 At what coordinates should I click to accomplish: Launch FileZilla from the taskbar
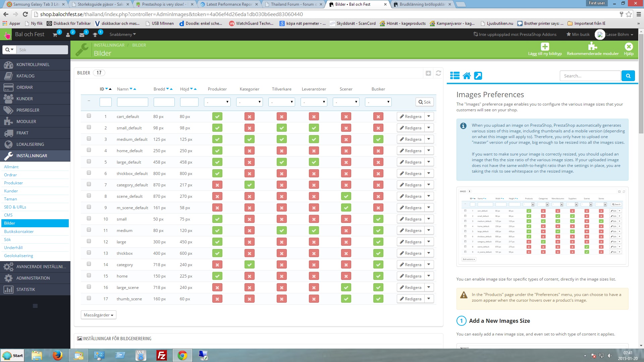[x=162, y=355]
